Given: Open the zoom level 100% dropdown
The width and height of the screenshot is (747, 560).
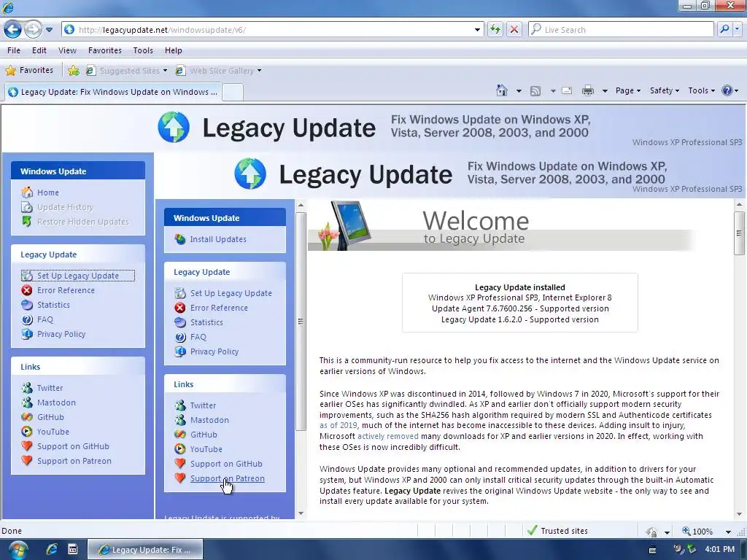Looking at the screenshot, I should [x=728, y=532].
